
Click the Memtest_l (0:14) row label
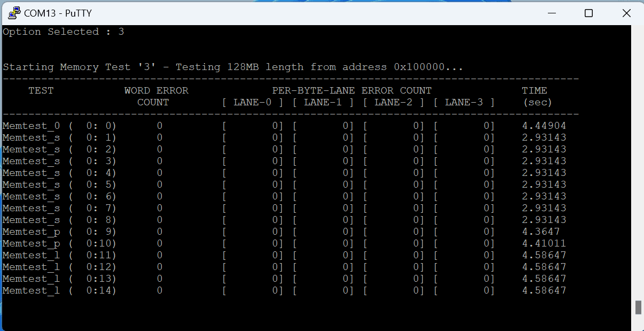31,290
